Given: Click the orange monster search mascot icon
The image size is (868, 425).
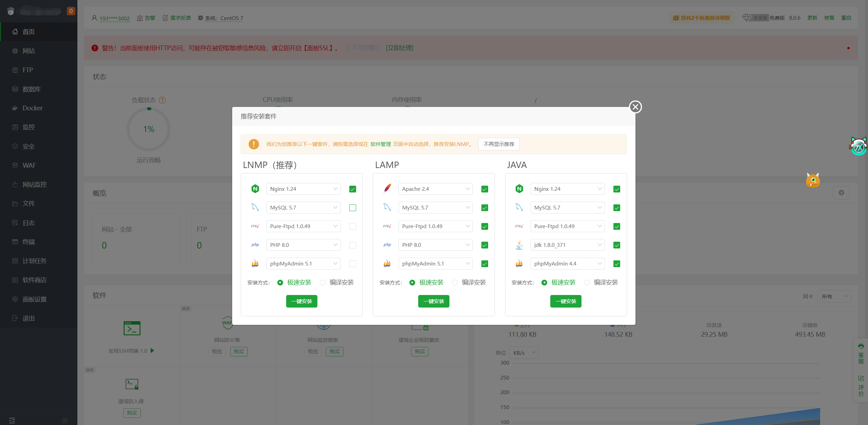Looking at the screenshot, I should point(813,180).
